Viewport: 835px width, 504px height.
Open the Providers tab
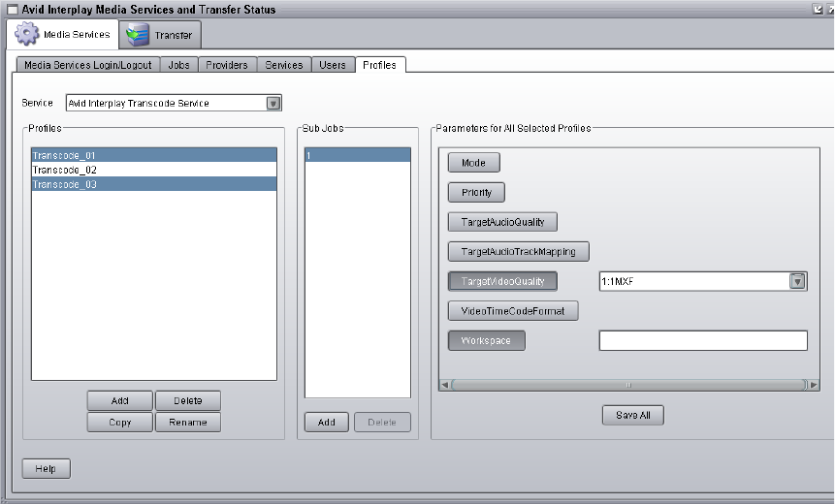pos(227,65)
